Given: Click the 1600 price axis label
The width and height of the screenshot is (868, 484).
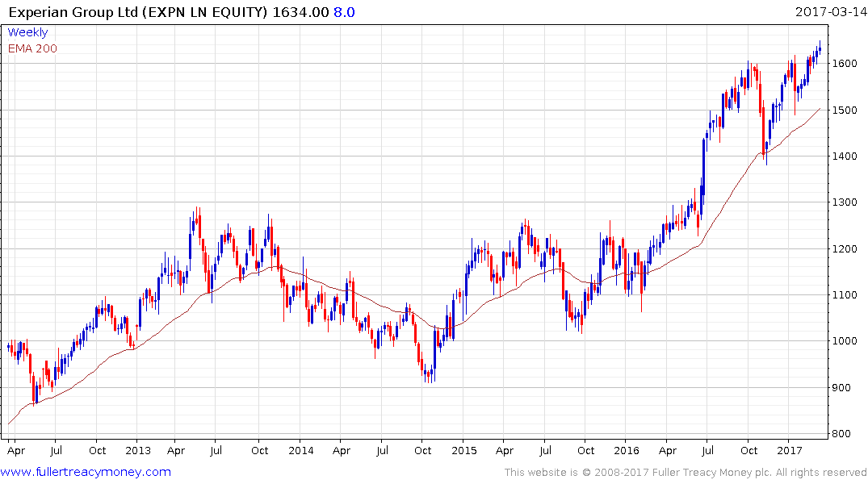Looking at the screenshot, I should (845, 64).
